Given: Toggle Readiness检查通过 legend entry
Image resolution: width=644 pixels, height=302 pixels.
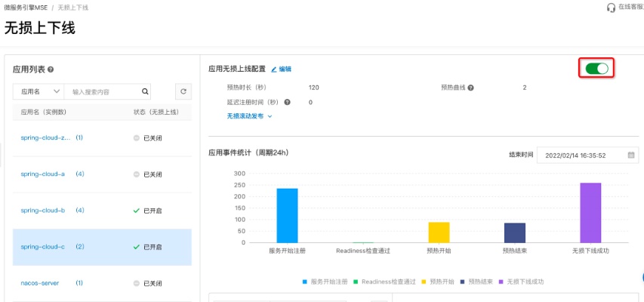Looking at the screenshot, I should [384, 282].
